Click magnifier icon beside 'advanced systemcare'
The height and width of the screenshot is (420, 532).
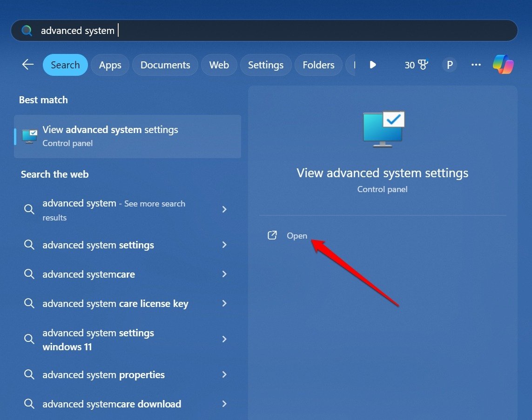coord(29,274)
